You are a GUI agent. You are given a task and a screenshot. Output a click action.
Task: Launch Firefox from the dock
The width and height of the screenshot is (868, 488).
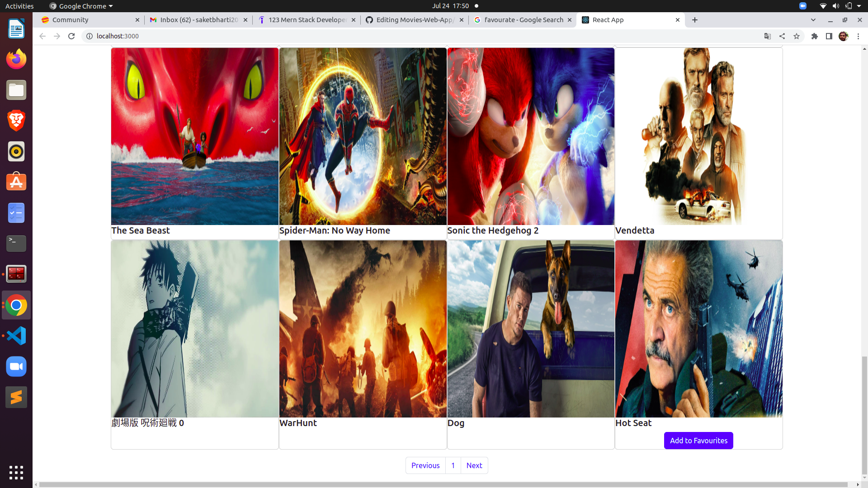[x=16, y=59]
